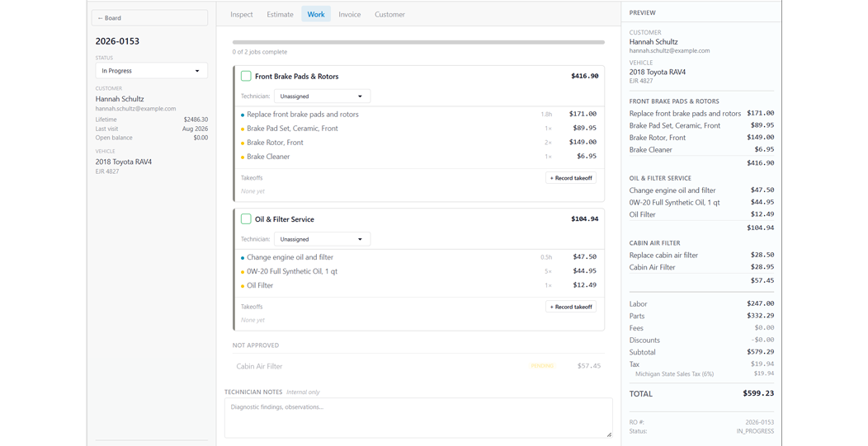Image resolution: width=868 pixels, height=446 pixels.
Task: Record takeoff for the brake job
Action: [x=571, y=178]
